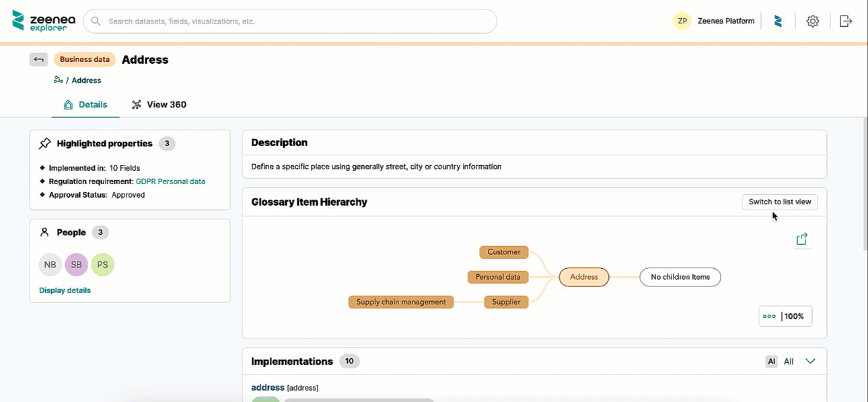Select the Supply chain management node
This screenshot has height=402, width=868.
pyautogui.click(x=401, y=302)
